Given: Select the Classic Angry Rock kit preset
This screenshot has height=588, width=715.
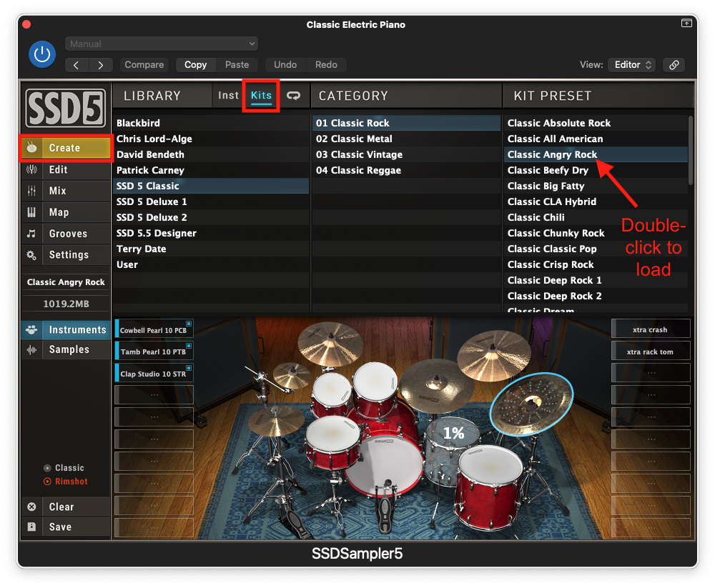Looking at the screenshot, I should coord(596,154).
